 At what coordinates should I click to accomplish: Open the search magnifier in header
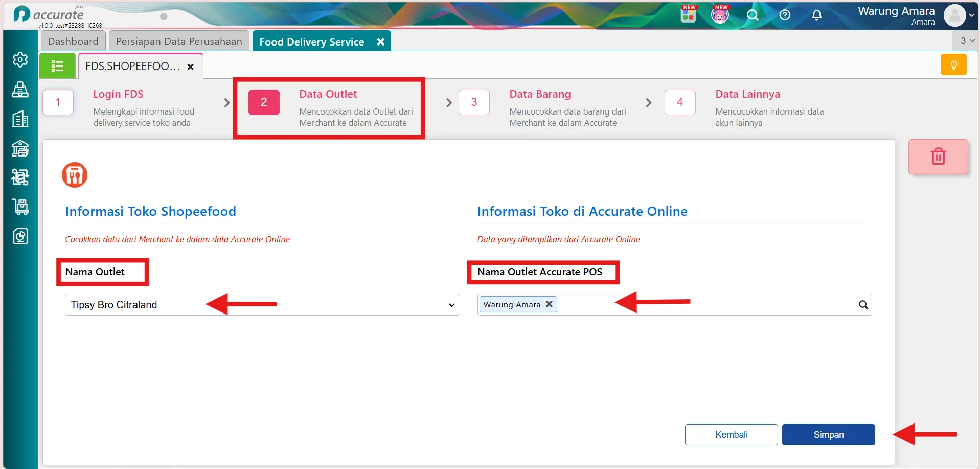(753, 15)
